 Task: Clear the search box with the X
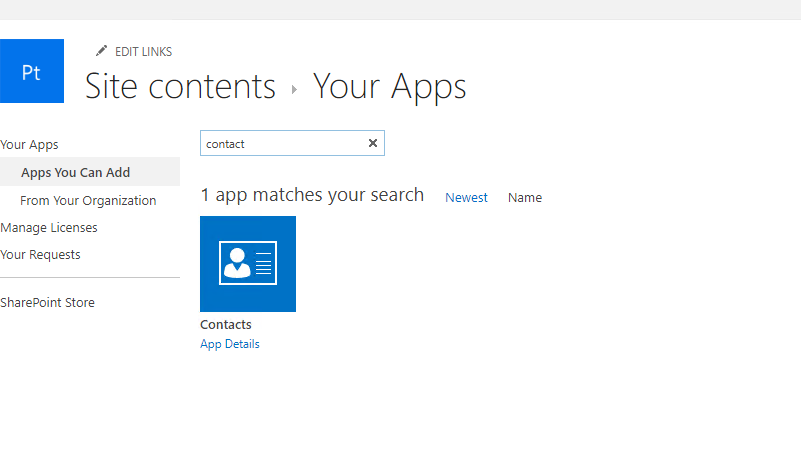[x=373, y=143]
